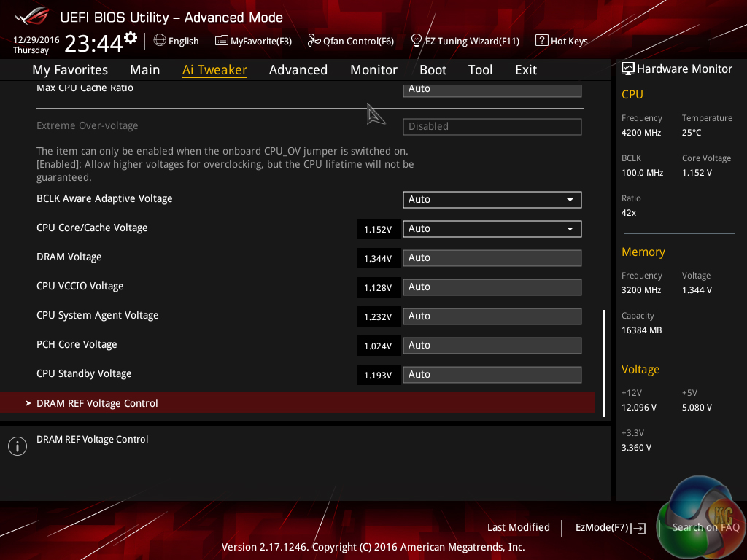This screenshot has height=560, width=747.
Task: Switch to the Monitor tab
Action: 373,70
